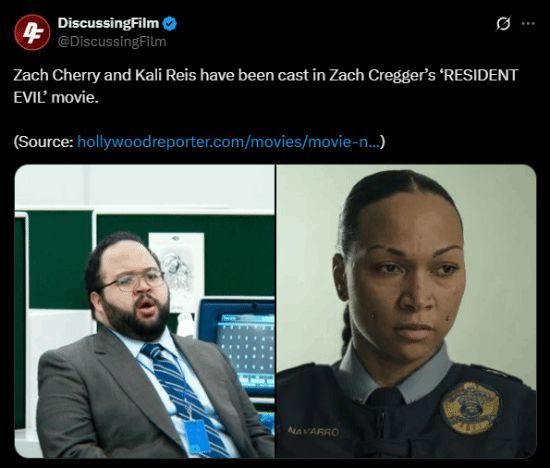Open the Grok slashed-circle icon
Image resolution: width=550 pixels, height=468 pixels.
[x=503, y=24]
